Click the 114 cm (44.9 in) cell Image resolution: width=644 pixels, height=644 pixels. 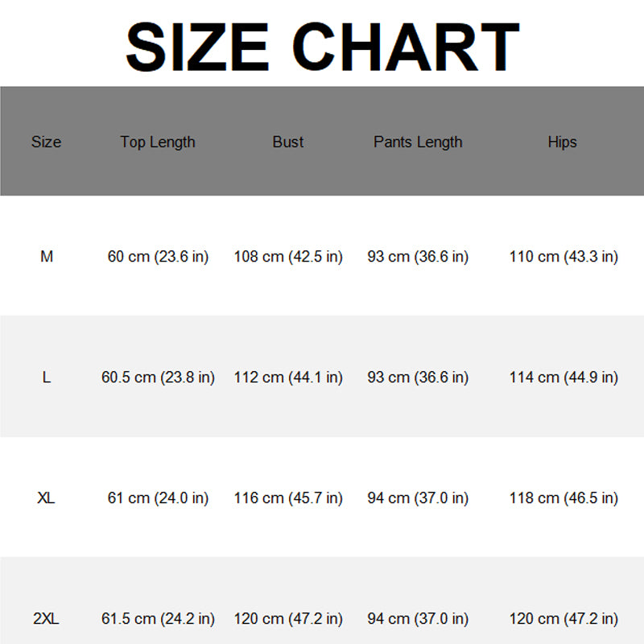(x=564, y=378)
